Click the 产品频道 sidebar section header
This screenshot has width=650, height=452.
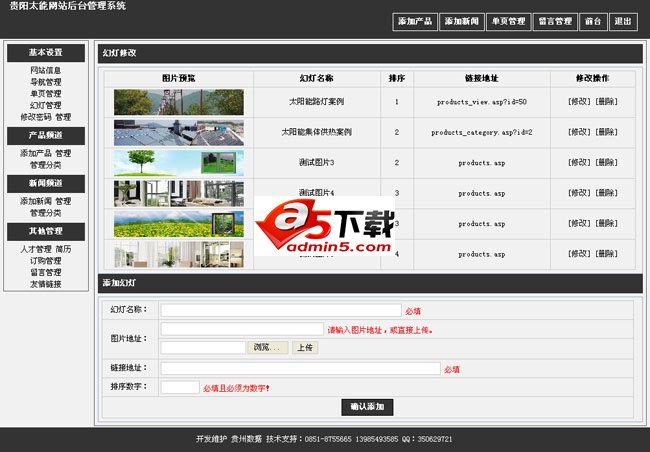[x=46, y=136]
